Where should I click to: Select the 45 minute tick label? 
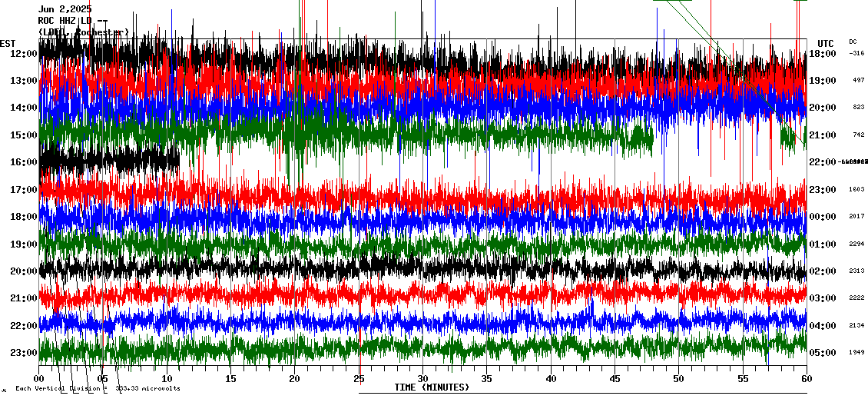(x=615, y=378)
